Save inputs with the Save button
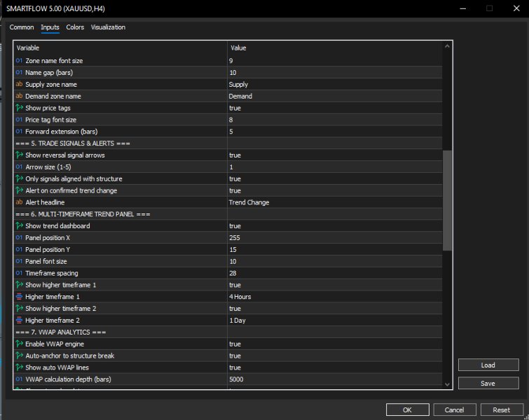This screenshot has width=529, height=420. (x=488, y=384)
